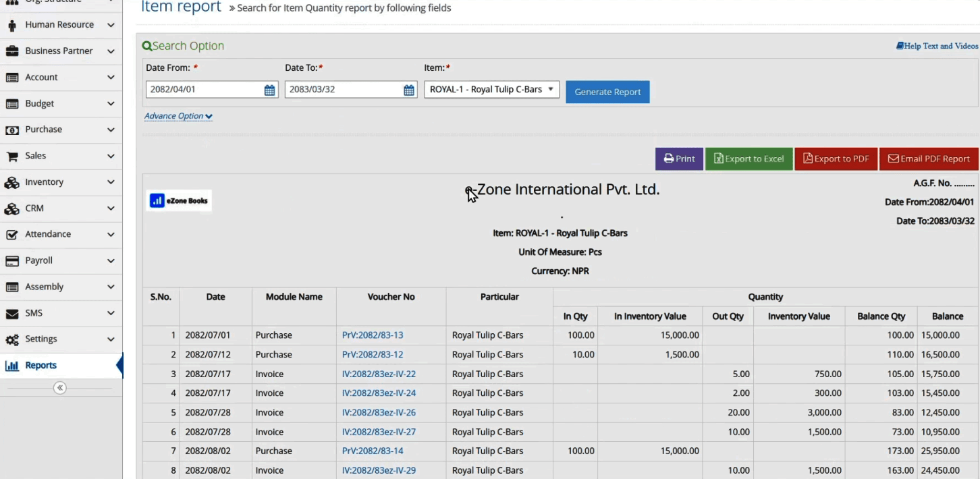
Task: Open Help Text and Videos link
Action: coord(937,46)
